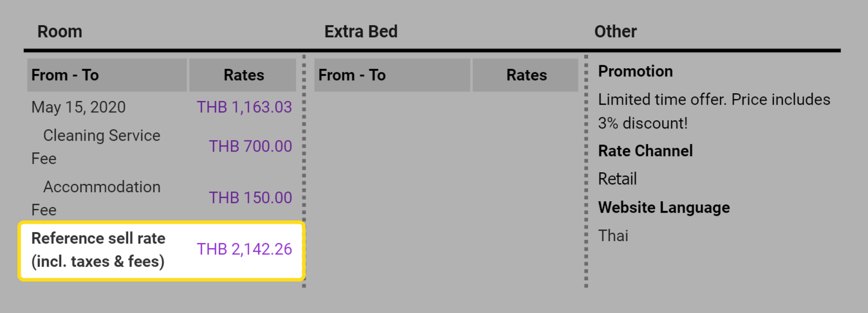Click the Room From - To column header
Viewport: 868px width, 313px height.
click(x=107, y=75)
